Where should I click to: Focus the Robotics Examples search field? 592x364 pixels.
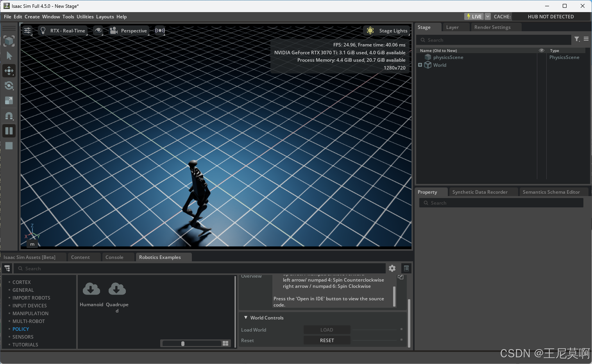tap(200, 268)
